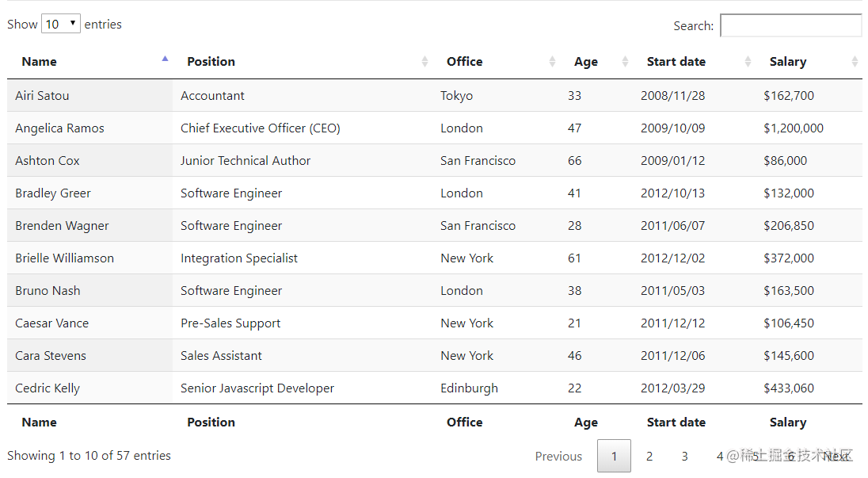Screen dimensions: 868x478
Task: Toggle the Office column sort arrows icon
Action: [552, 62]
